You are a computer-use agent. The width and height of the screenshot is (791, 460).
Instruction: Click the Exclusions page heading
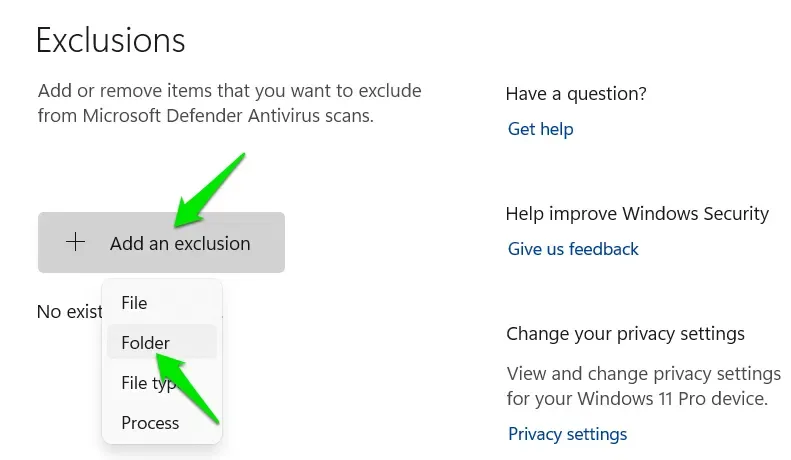click(110, 40)
